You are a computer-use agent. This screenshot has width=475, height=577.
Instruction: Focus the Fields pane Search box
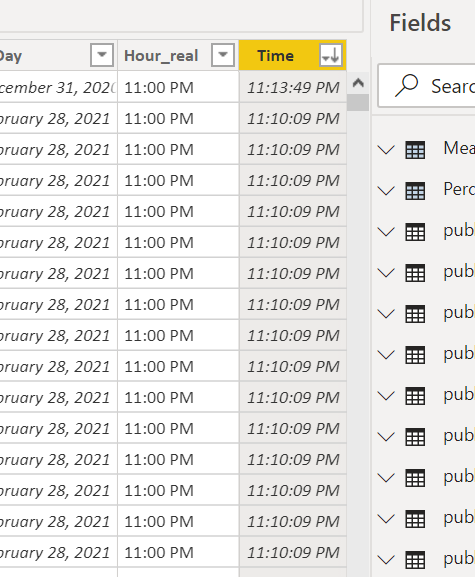point(427,86)
